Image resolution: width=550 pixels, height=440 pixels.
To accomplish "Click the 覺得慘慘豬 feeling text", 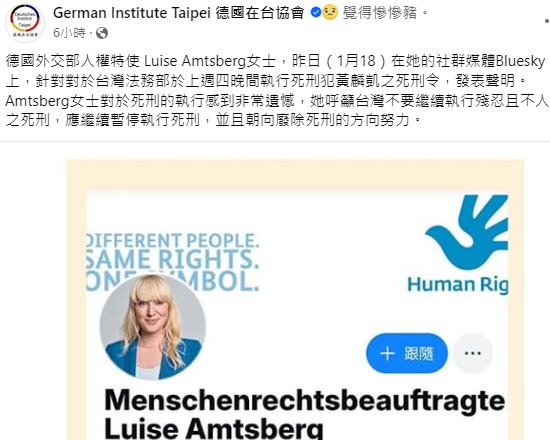I will [380, 13].
